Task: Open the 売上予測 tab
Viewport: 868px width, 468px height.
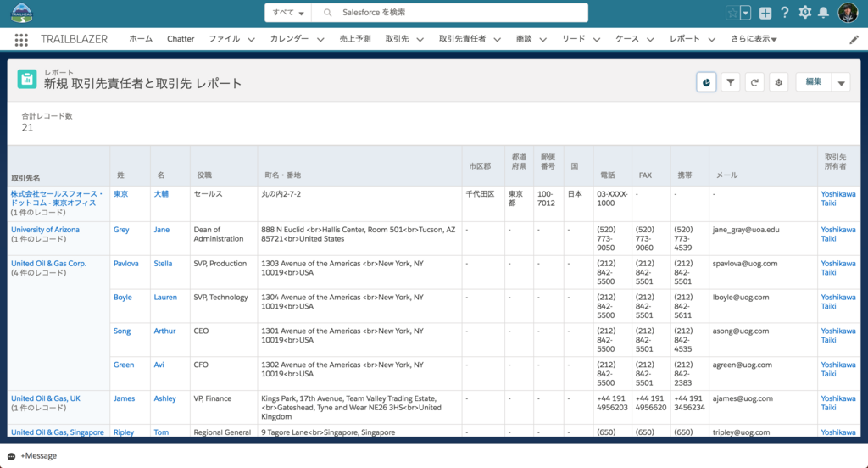Action: pos(355,39)
